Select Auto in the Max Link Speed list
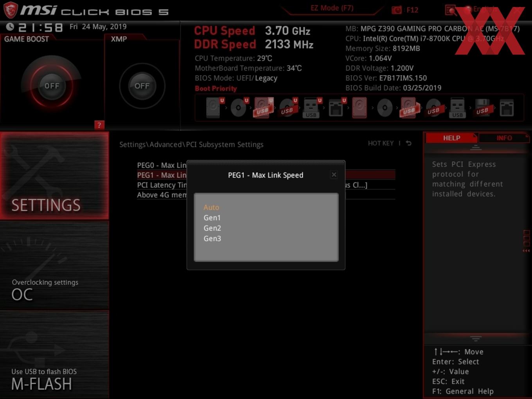 [x=211, y=207]
